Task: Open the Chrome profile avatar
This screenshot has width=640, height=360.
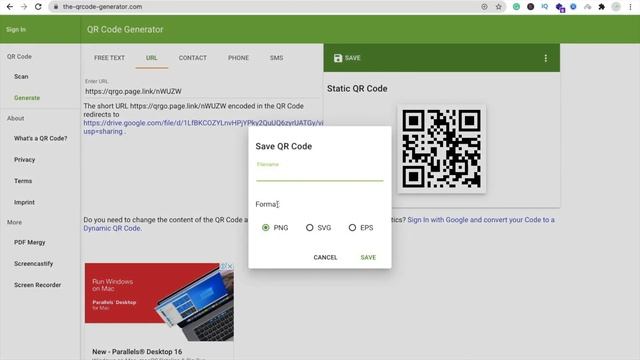Action: click(x=616, y=7)
